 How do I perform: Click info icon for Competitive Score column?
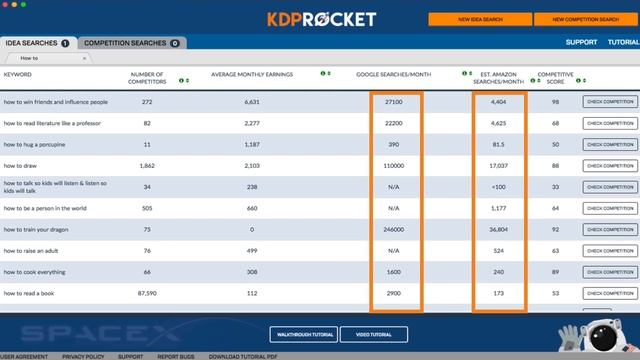point(578,81)
